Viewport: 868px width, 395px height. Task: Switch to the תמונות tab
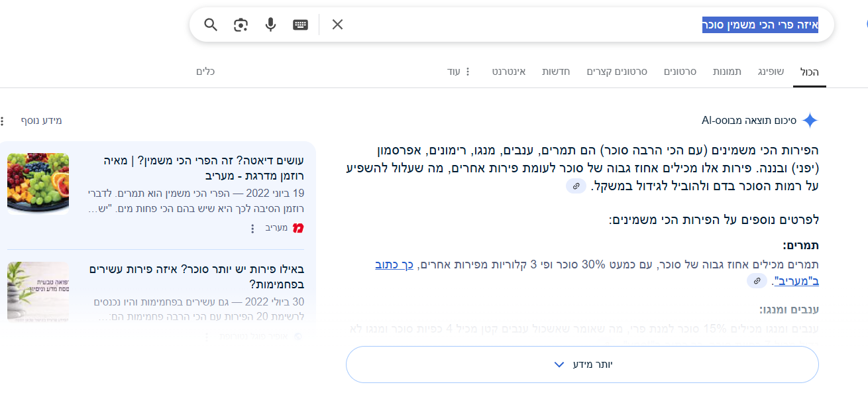tap(727, 72)
